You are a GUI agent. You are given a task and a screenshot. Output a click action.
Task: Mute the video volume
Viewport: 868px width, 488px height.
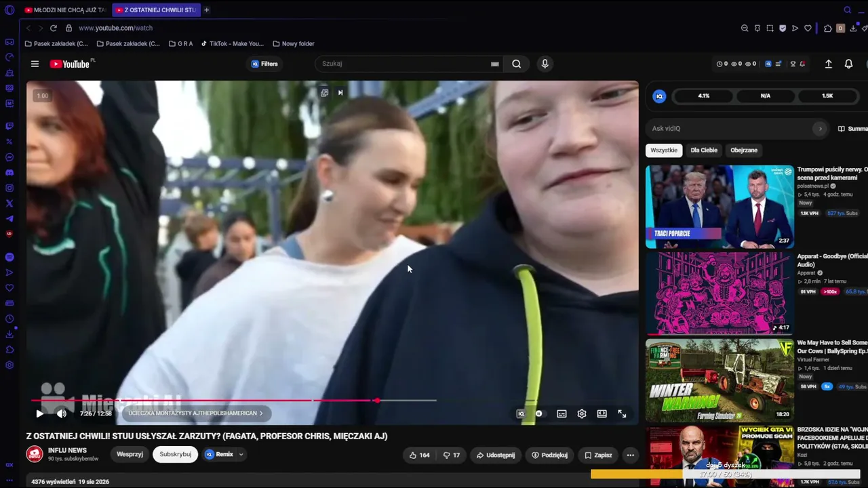(62, 413)
